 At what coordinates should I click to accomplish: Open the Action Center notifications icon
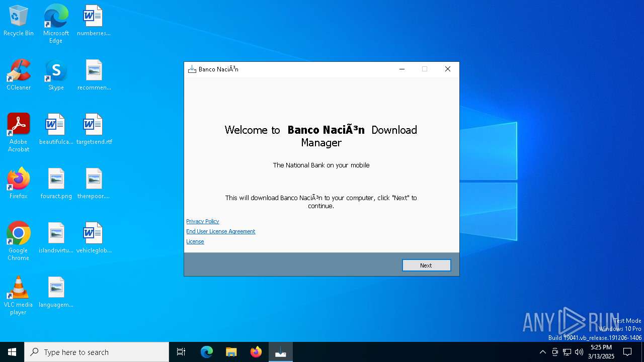[627, 352]
